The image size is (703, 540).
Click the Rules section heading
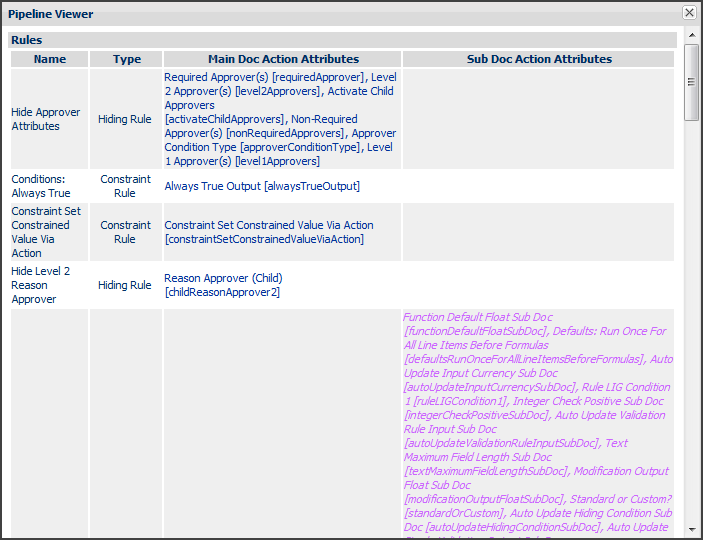tap(26, 40)
